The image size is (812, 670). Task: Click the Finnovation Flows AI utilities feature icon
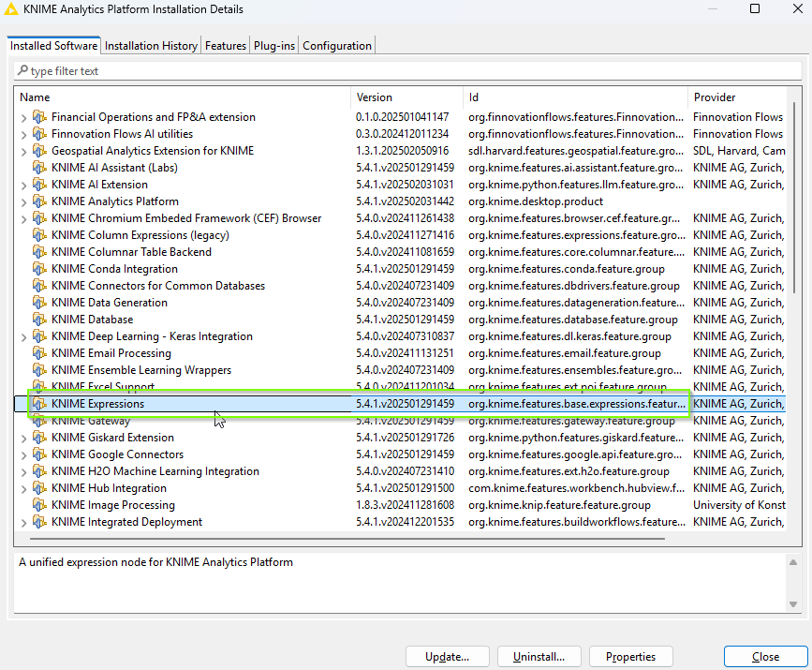[39, 134]
